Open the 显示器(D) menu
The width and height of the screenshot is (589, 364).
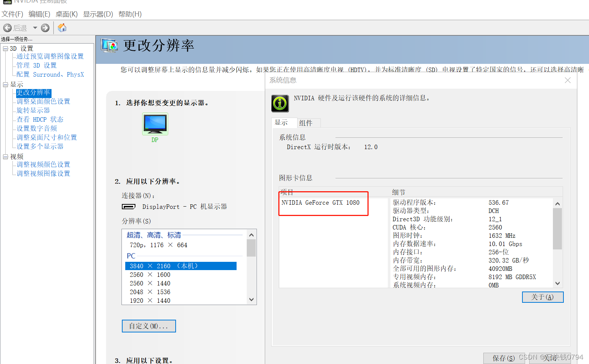(x=98, y=14)
